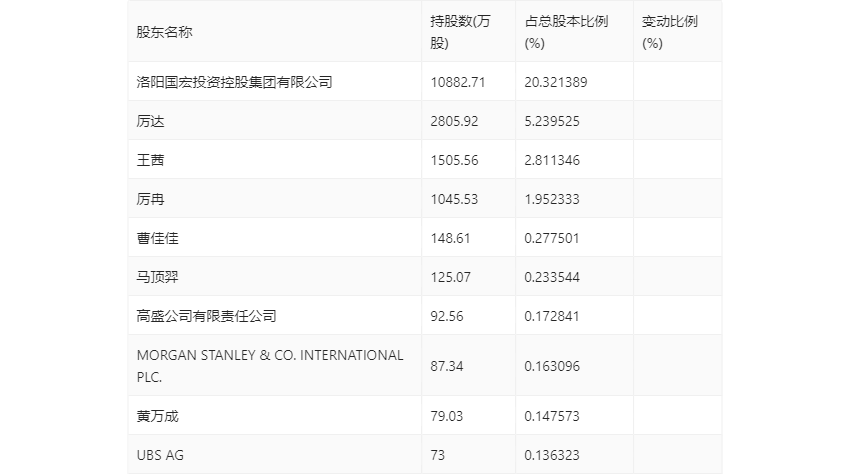Select shareholder 曹佳佳
Image resolution: width=850 pixels, height=474 pixels.
point(157,238)
